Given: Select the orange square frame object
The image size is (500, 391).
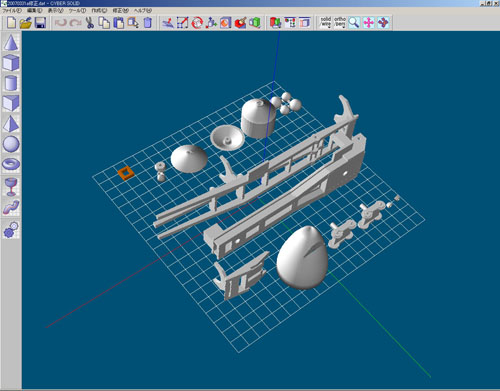Looking at the screenshot, I should click(126, 173).
